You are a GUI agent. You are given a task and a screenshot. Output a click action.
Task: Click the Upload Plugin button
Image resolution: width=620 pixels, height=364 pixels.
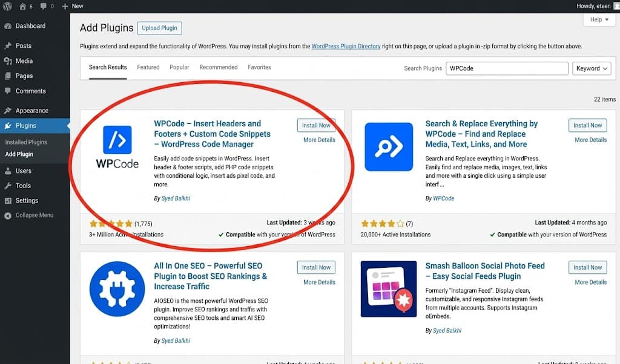coord(159,28)
